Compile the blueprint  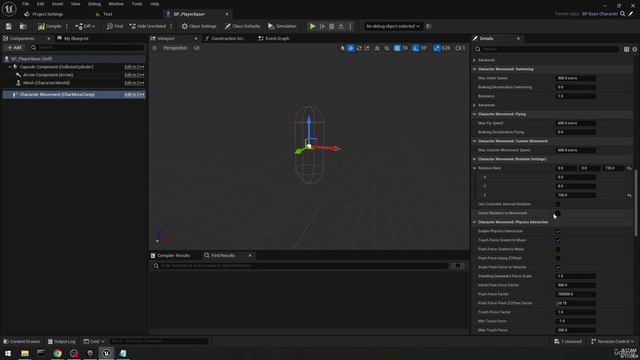coord(49,26)
